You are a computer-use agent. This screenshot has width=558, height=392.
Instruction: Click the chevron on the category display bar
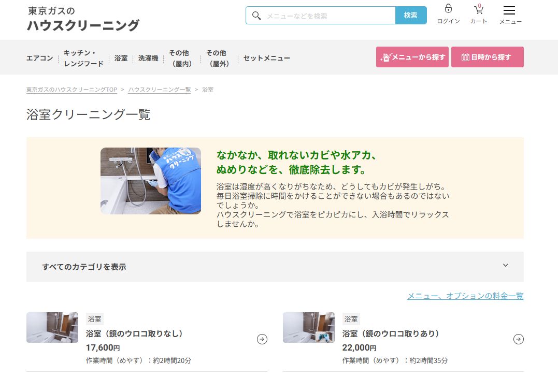[x=505, y=265]
